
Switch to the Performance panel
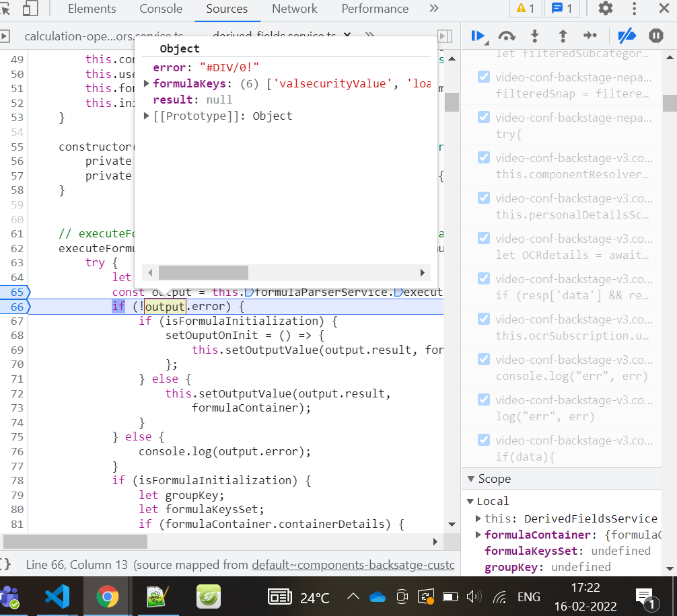(375, 9)
